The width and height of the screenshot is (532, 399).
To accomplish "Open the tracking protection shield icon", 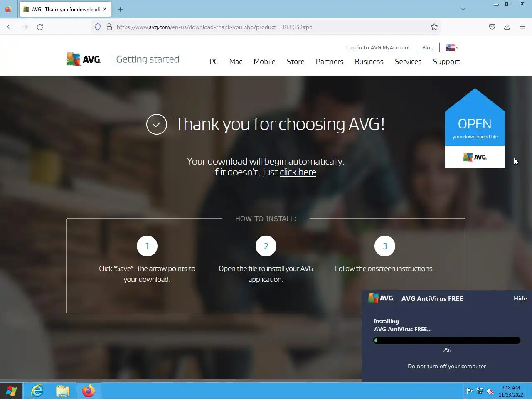I will point(98,27).
